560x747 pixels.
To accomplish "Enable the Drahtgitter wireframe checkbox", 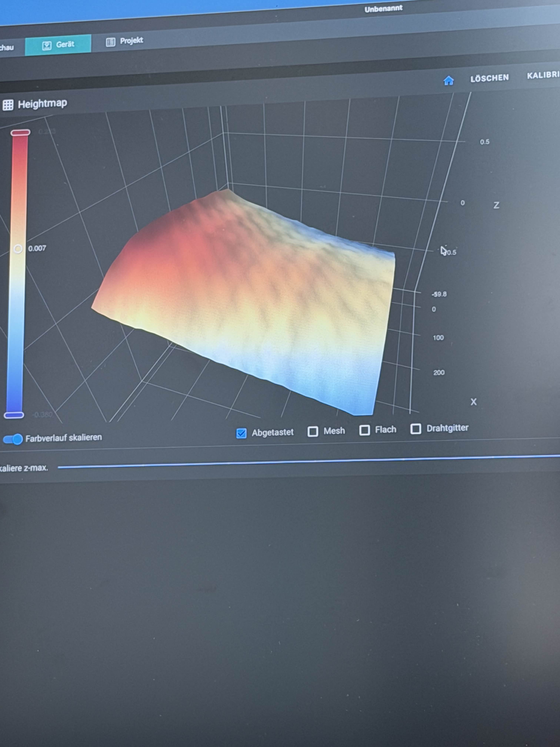I will (x=416, y=429).
